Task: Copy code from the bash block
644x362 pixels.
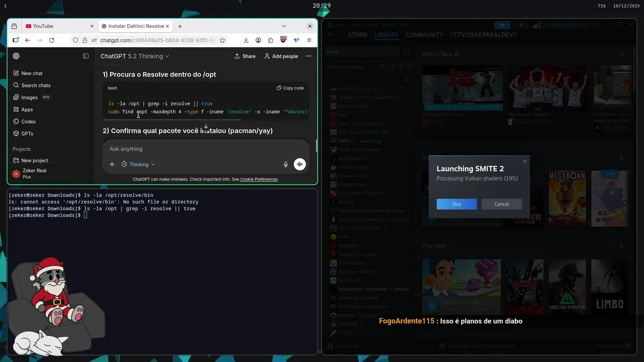Action: (290, 88)
